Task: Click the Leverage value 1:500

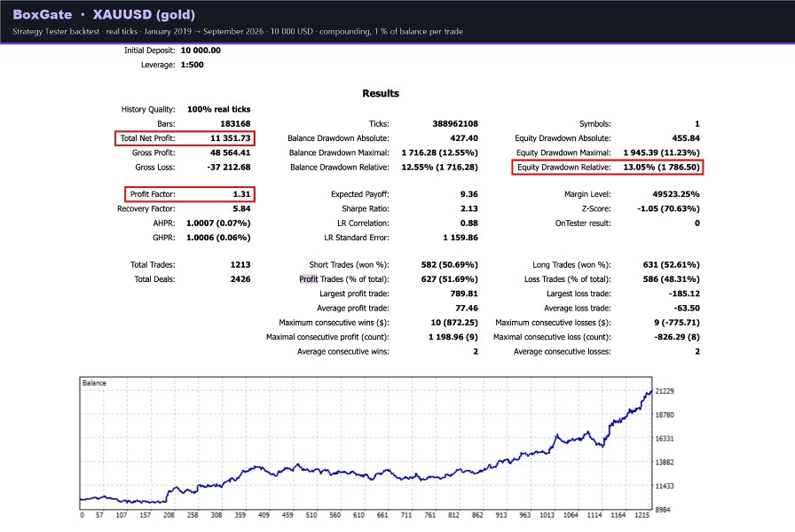Action: point(193,65)
